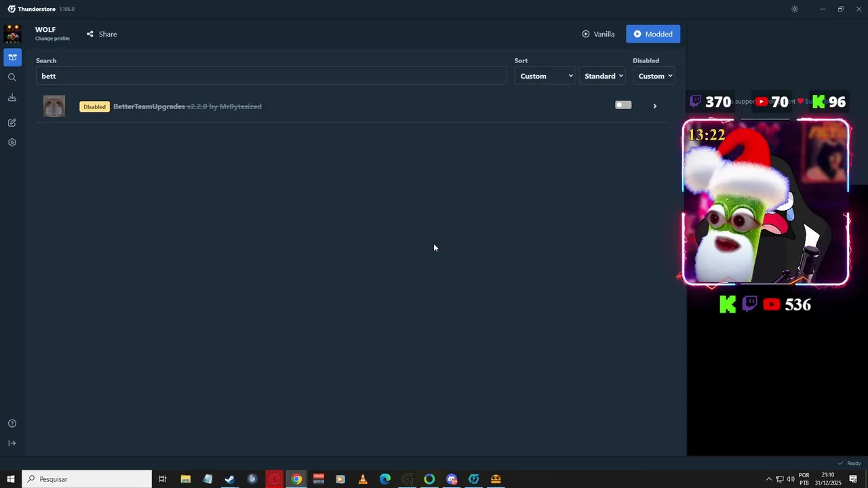Open the search online mods sidebar icon

[12, 77]
